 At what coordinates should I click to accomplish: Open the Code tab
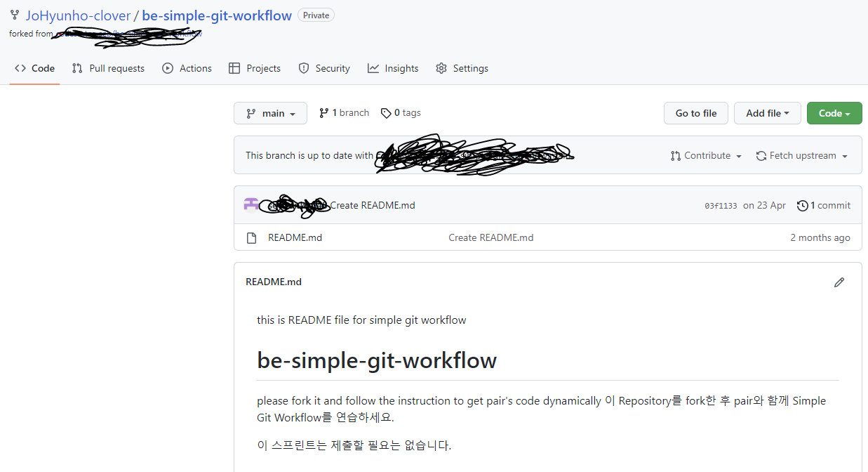point(35,68)
